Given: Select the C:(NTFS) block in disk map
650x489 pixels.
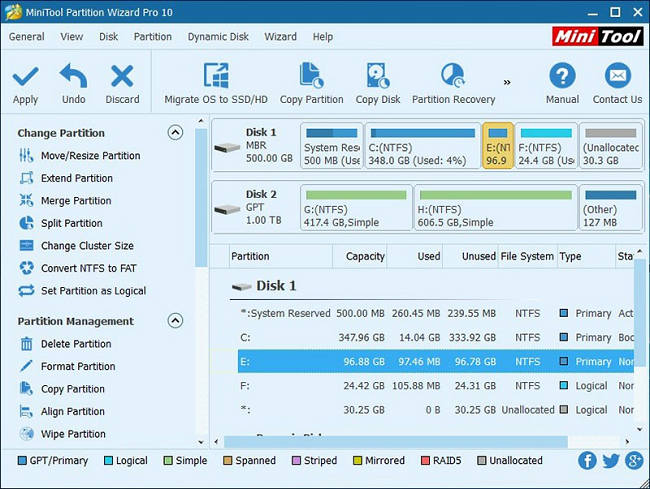Looking at the screenshot, I should click(x=421, y=146).
